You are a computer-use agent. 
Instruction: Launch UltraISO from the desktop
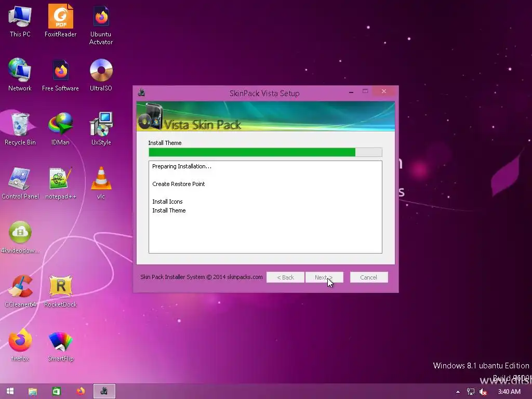coord(101,75)
